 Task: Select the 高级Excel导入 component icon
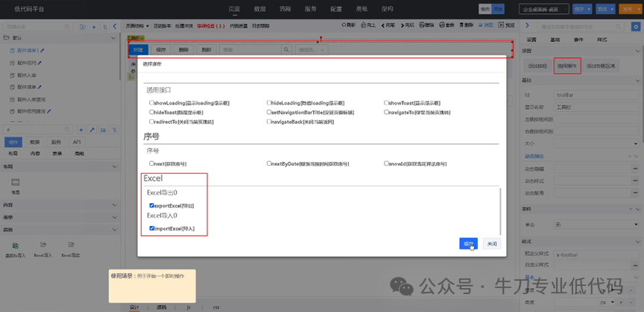click(x=15, y=245)
